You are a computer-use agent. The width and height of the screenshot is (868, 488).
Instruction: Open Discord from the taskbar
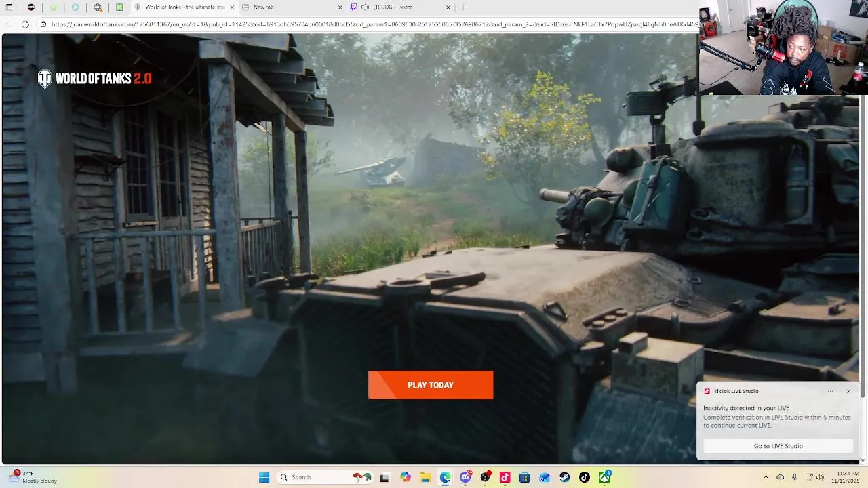465,477
